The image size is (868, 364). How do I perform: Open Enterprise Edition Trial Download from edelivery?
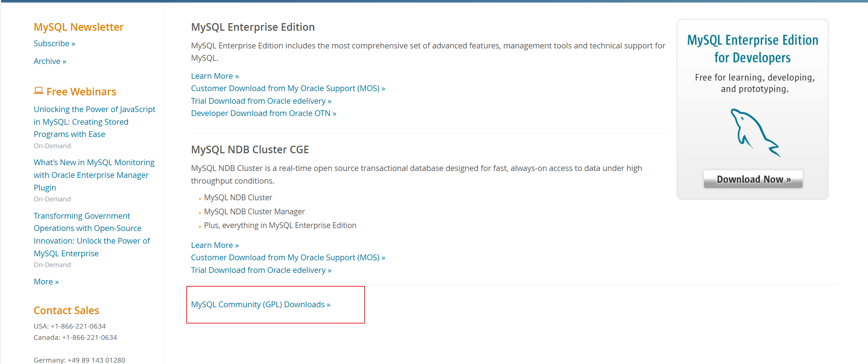coord(261,101)
